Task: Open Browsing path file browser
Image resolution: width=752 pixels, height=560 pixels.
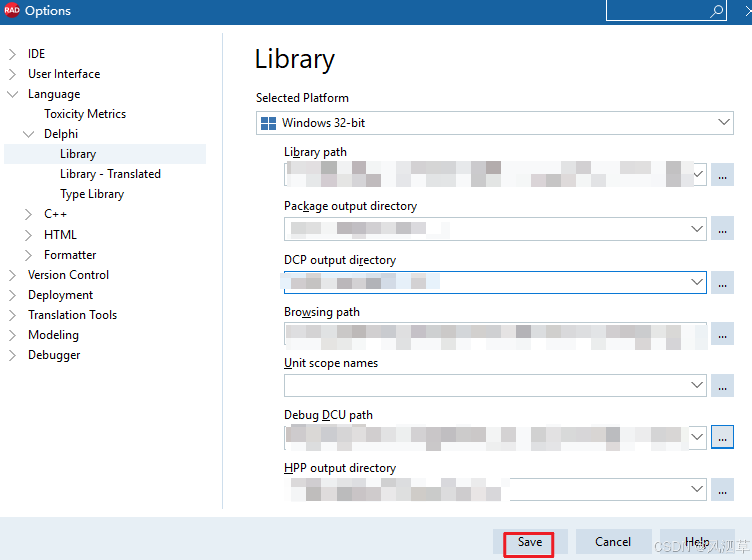Action: tap(722, 334)
